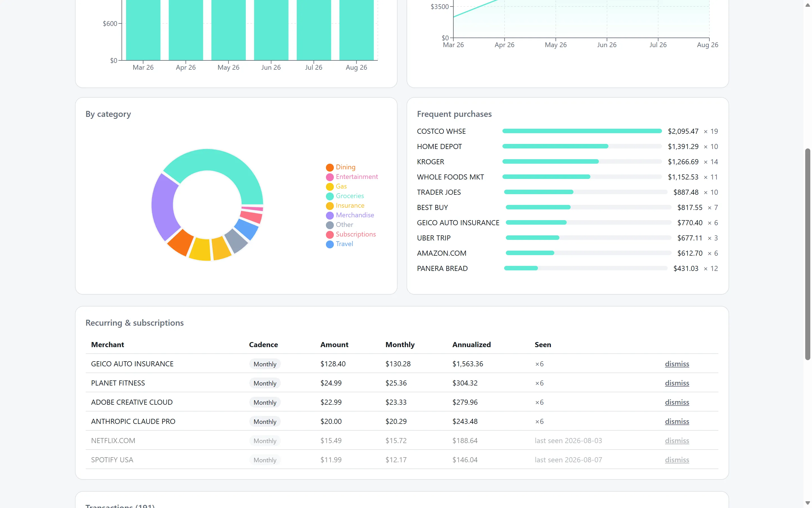Select PANERA BREAD merchant name

(x=442, y=268)
